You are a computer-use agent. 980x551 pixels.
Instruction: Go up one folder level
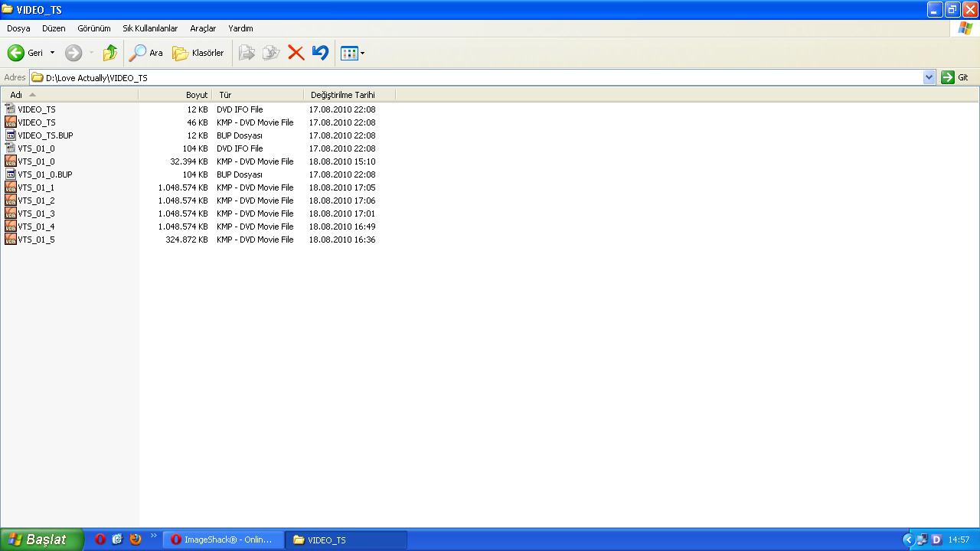[x=110, y=53]
